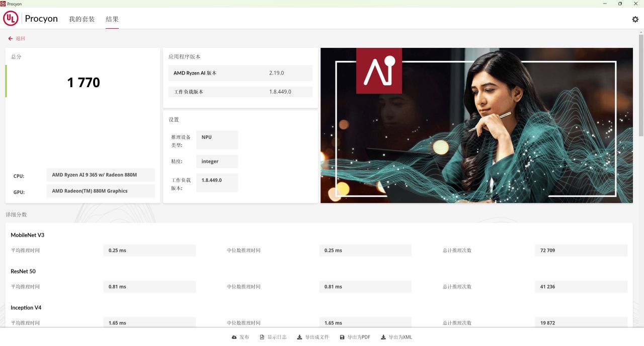
Task: Go back via the 返回 link
Action: click(20, 38)
